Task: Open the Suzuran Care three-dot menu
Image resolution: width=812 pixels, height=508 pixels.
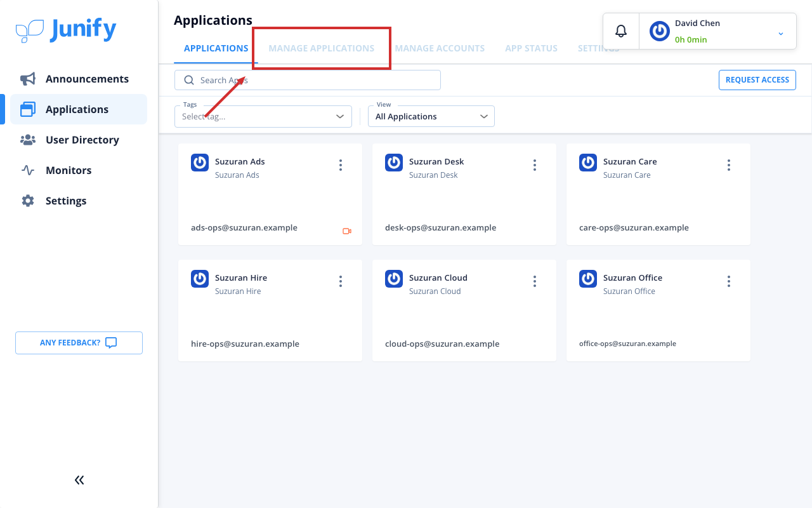Action: click(729, 165)
